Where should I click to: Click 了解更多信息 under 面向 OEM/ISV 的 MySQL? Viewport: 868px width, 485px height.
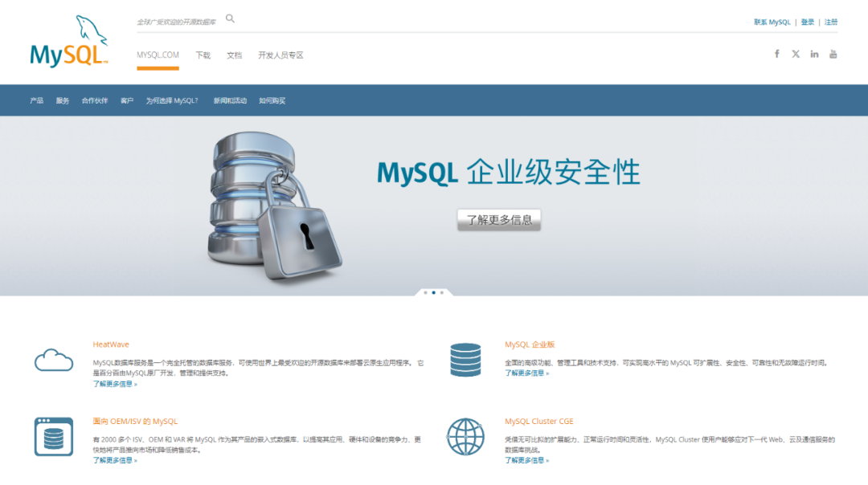coord(115,460)
